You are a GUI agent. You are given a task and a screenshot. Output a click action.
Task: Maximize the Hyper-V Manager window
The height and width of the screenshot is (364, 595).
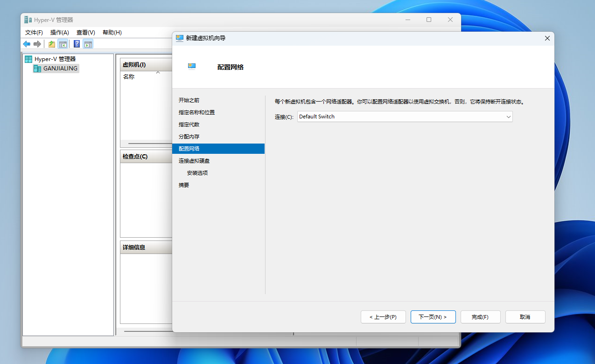[429, 20]
